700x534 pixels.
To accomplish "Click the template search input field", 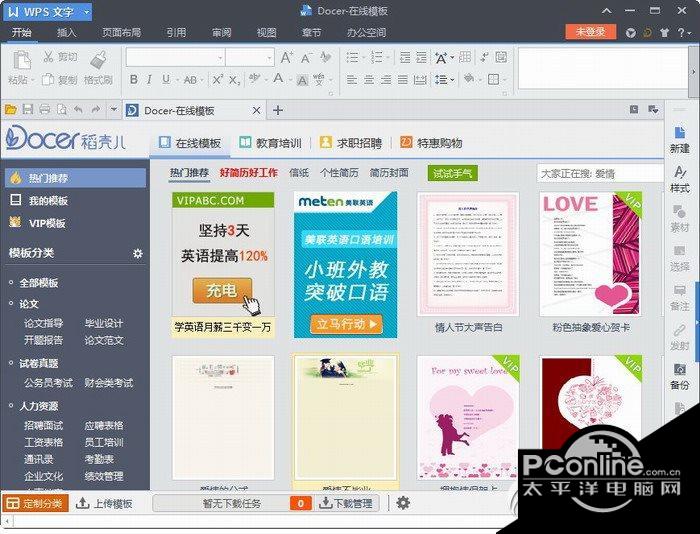I will coord(600,174).
